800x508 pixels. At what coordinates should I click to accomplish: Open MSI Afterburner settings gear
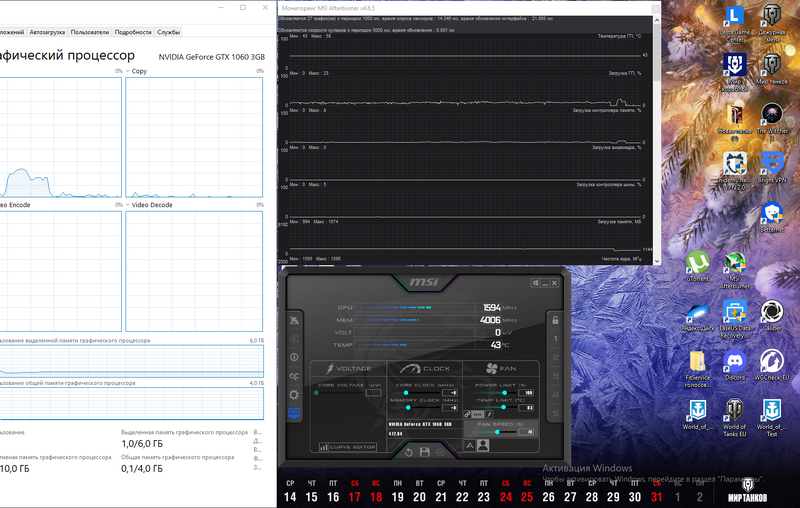294,395
